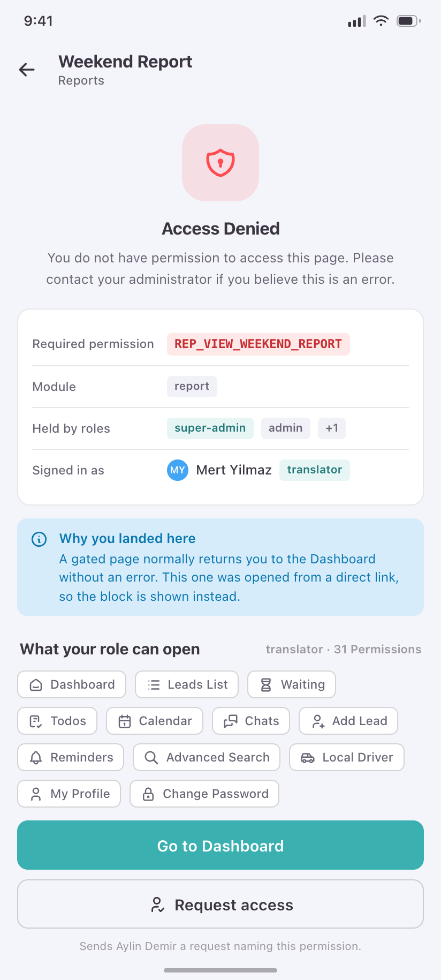Open the My Profile chip
441x980 pixels.
[69, 794]
